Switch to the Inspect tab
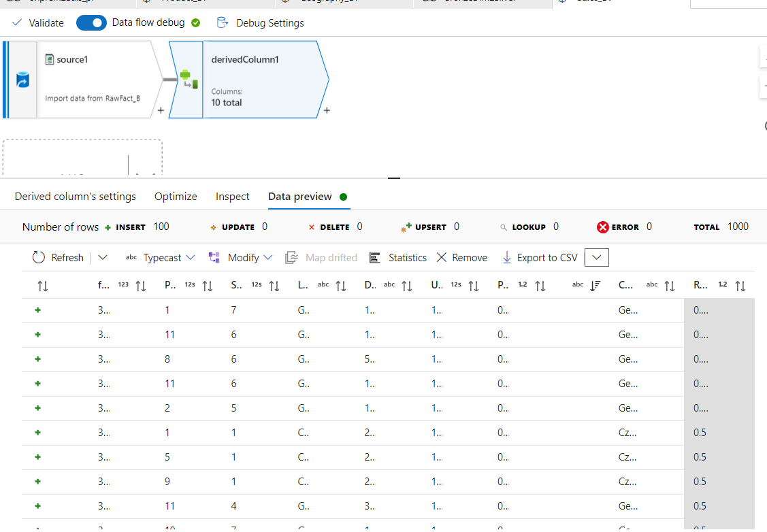The height and width of the screenshot is (532, 767). pos(232,197)
